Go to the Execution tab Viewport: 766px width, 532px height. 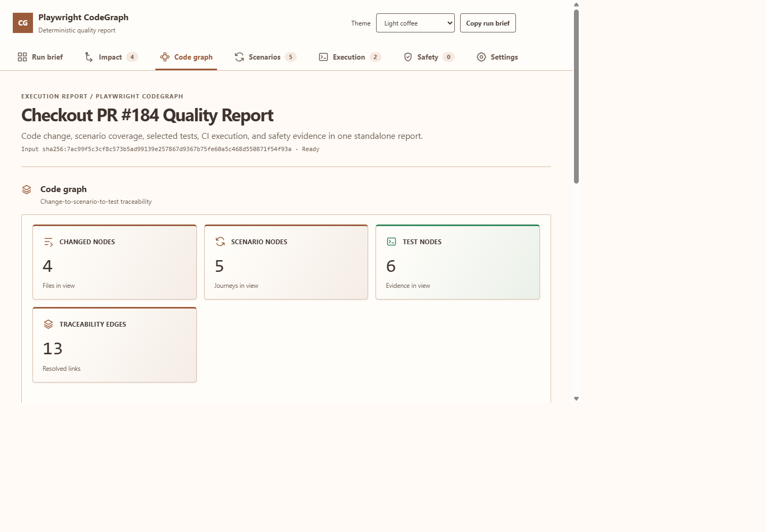[350, 57]
